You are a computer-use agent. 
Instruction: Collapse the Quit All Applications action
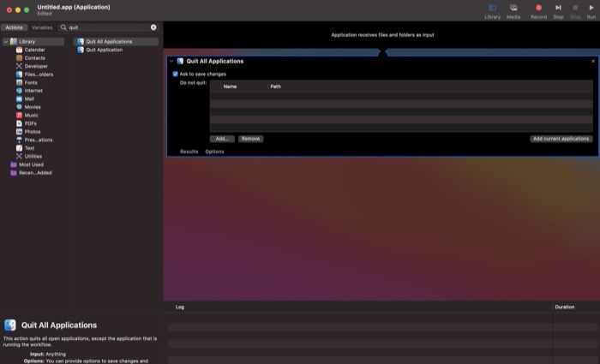pyautogui.click(x=171, y=61)
